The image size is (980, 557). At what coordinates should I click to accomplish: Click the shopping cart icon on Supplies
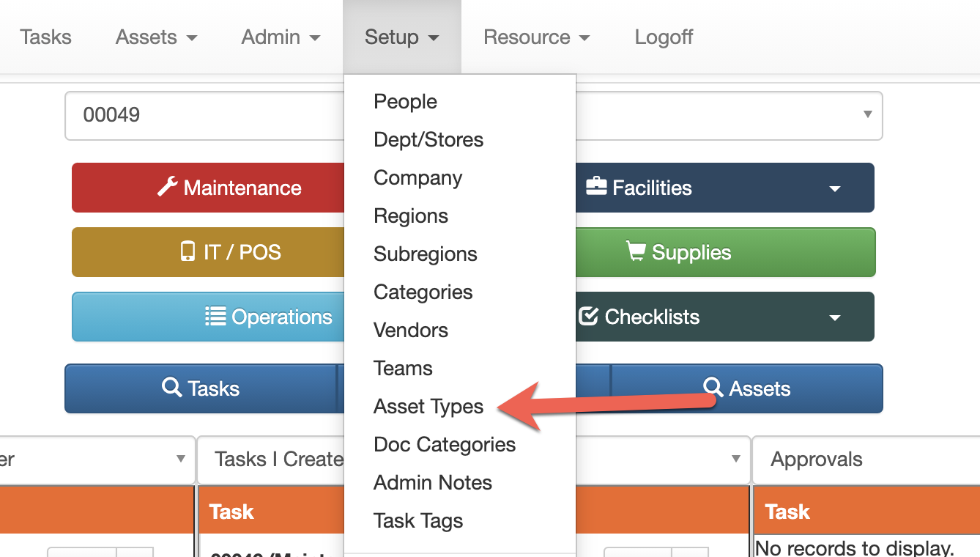click(x=636, y=252)
